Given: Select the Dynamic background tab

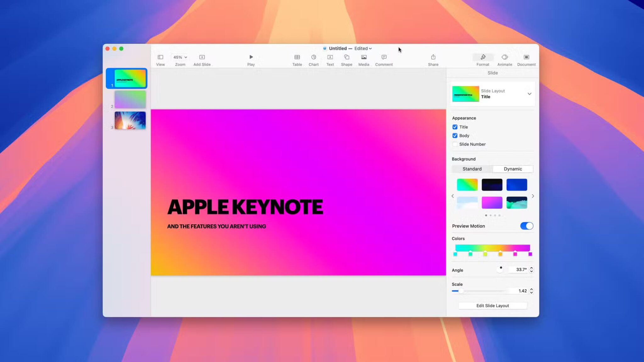Looking at the screenshot, I should click(x=513, y=169).
